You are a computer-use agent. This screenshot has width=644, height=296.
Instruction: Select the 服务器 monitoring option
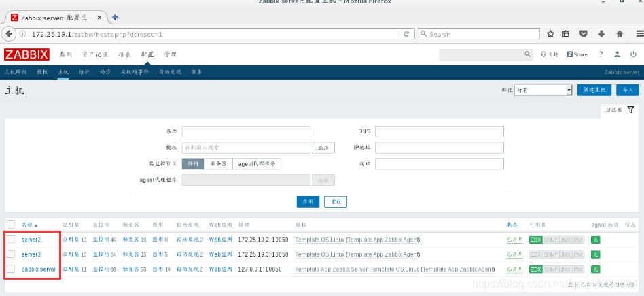219,163
